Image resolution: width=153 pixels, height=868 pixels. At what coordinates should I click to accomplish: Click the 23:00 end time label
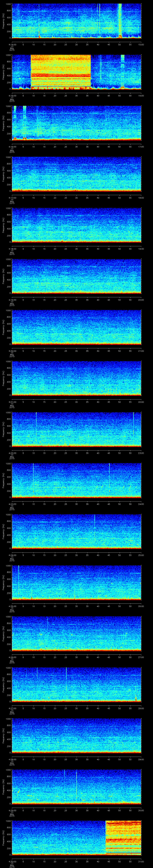pos(141,453)
